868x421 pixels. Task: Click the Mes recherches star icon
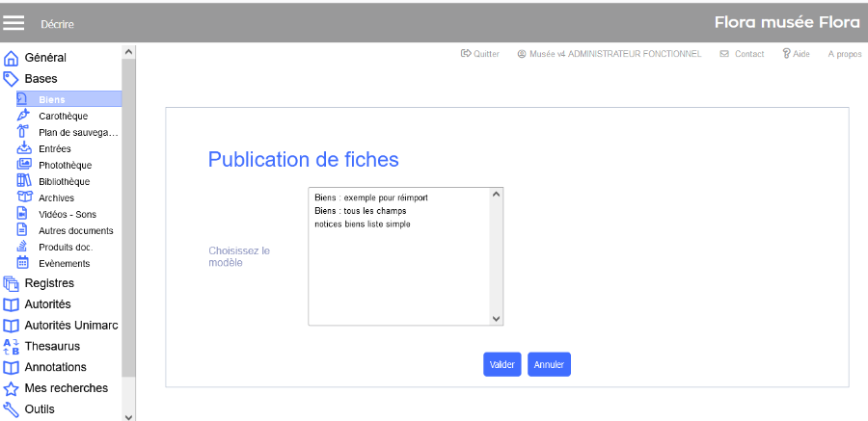tap(12, 389)
